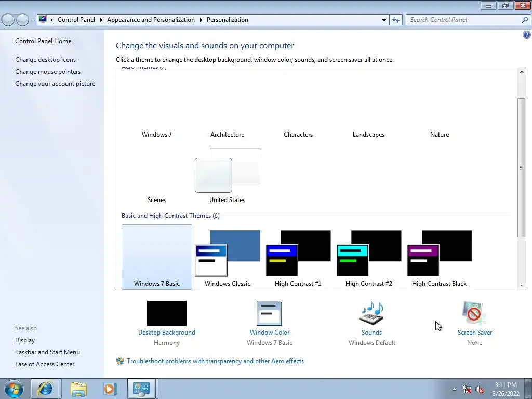Click the shield icon beside Troubleshoot link
The image size is (532, 399).
pos(120,361)
